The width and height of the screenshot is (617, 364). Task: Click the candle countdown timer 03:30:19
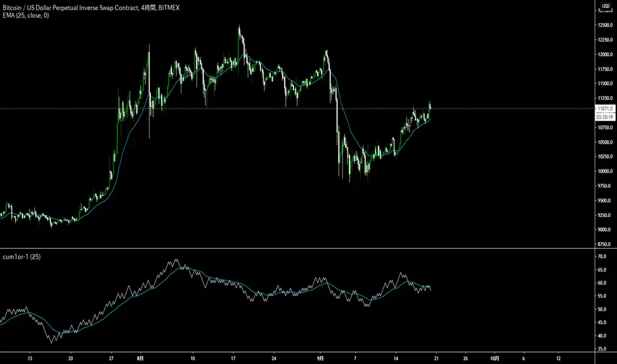click(x=605, y=117)
